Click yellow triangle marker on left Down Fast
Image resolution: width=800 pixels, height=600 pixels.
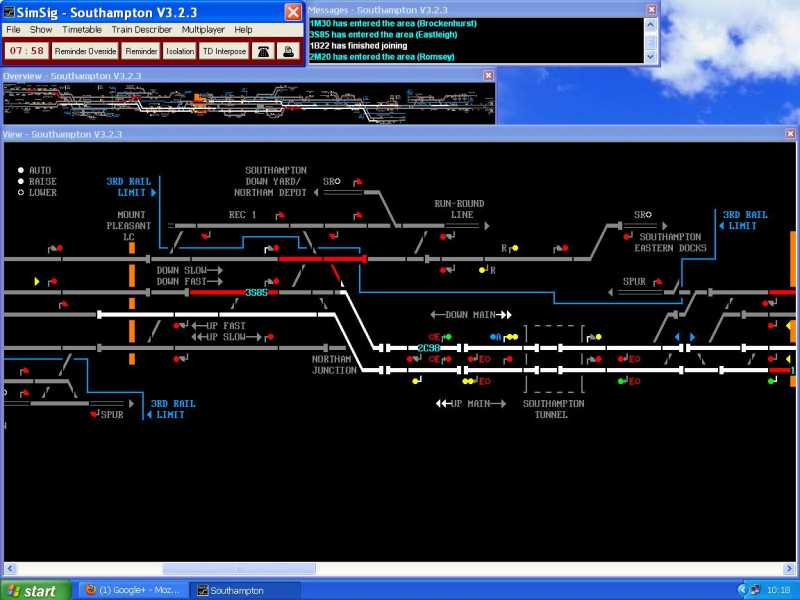click(37, 281)
